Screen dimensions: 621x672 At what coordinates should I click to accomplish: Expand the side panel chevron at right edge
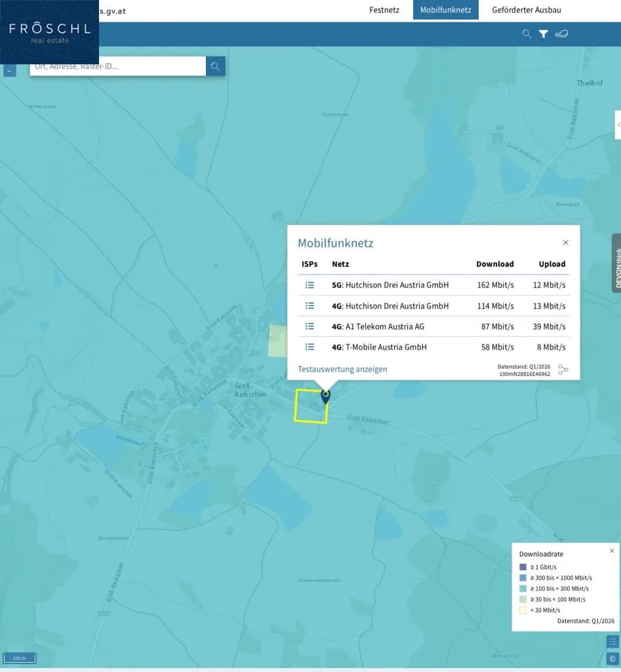tap(618, 125)
